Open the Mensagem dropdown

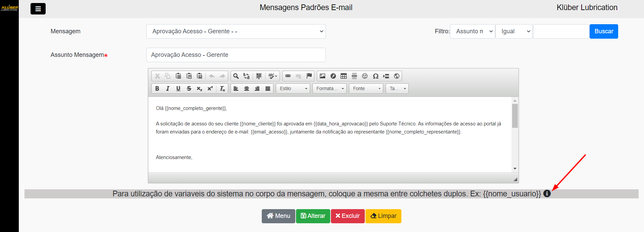236,31
